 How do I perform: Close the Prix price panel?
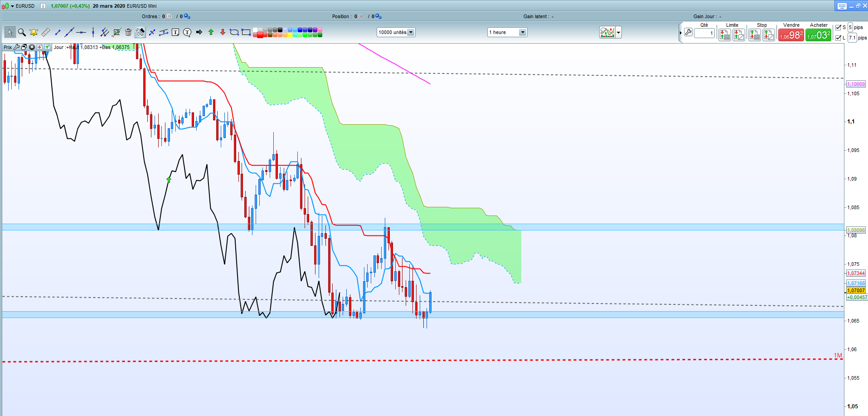coord(32,47)
